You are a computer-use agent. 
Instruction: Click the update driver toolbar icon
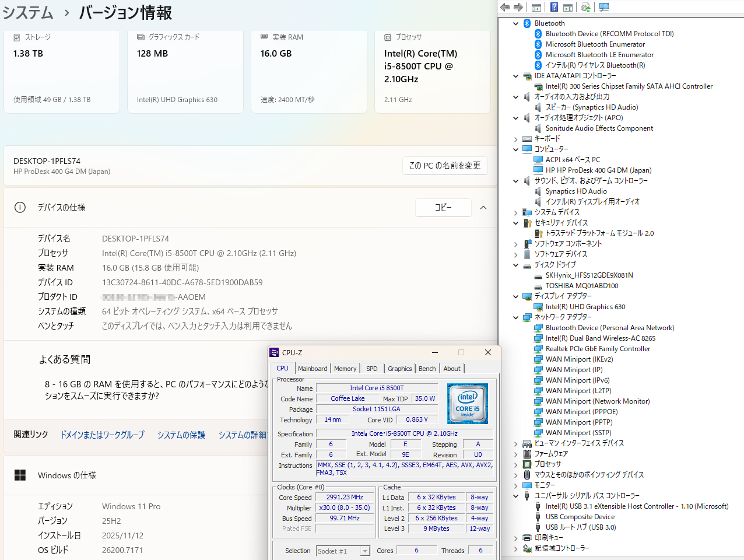[586, 8]
